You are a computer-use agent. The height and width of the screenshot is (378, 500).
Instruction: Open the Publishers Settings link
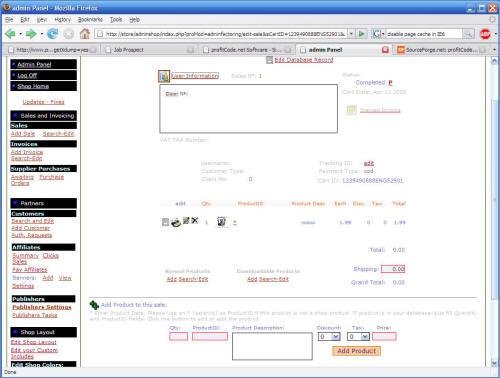[x=42, y=307]
